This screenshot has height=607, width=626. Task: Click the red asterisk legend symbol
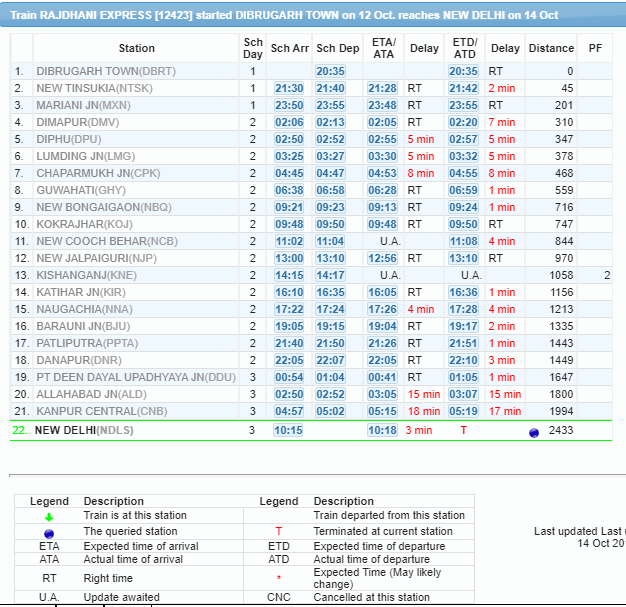click(279, 577)
